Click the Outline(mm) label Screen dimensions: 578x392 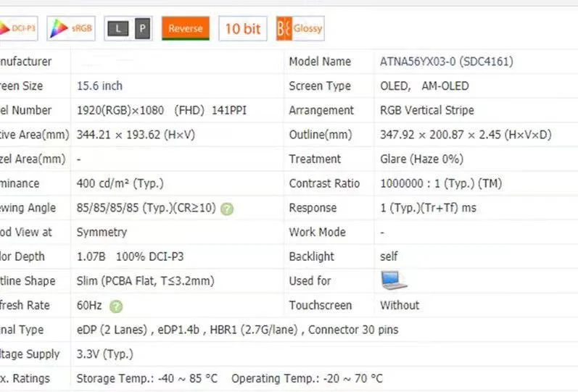[321, 135]
